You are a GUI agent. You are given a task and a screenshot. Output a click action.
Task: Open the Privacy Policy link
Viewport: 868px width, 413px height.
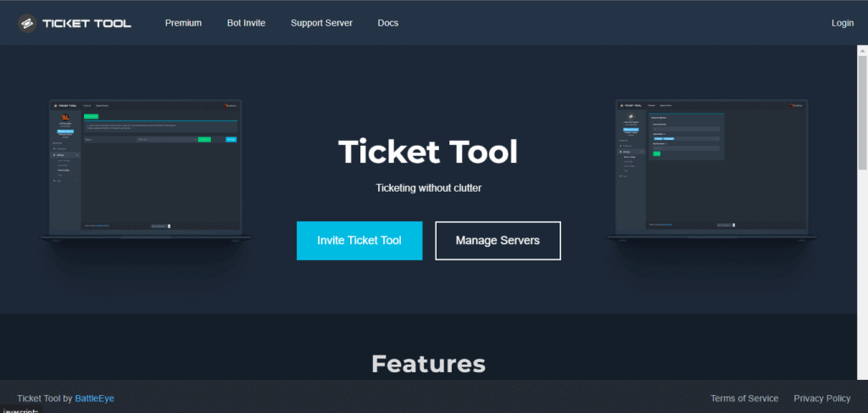coord(822,399)
